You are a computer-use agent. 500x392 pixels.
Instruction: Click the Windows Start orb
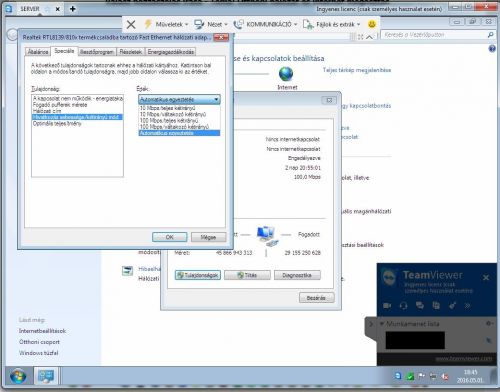coord(18,377)
